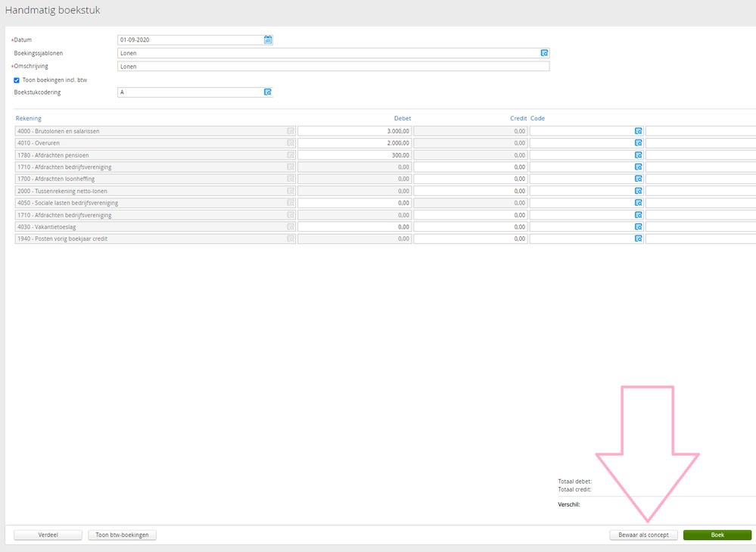Image resolution: width=756 pixels, height=552 pixels.
Task: Open the calendar picker for Datum
Action: pos(268,39)
